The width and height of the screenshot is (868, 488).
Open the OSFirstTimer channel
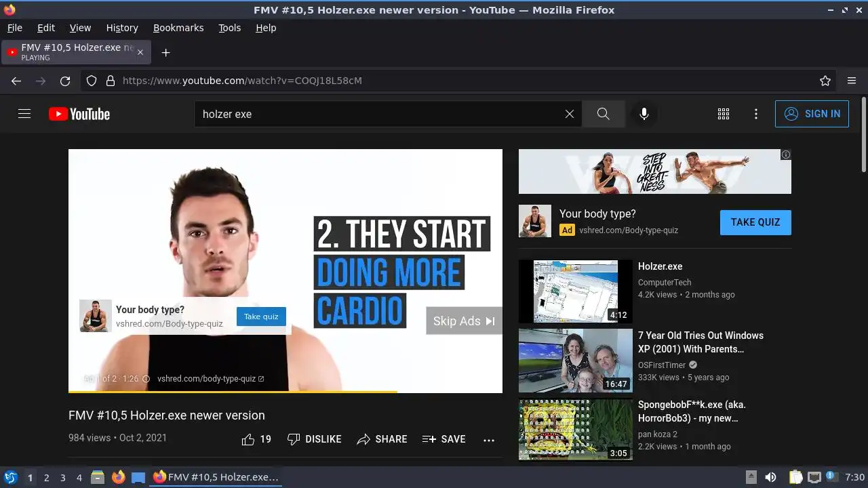click(x=662, y=365)
